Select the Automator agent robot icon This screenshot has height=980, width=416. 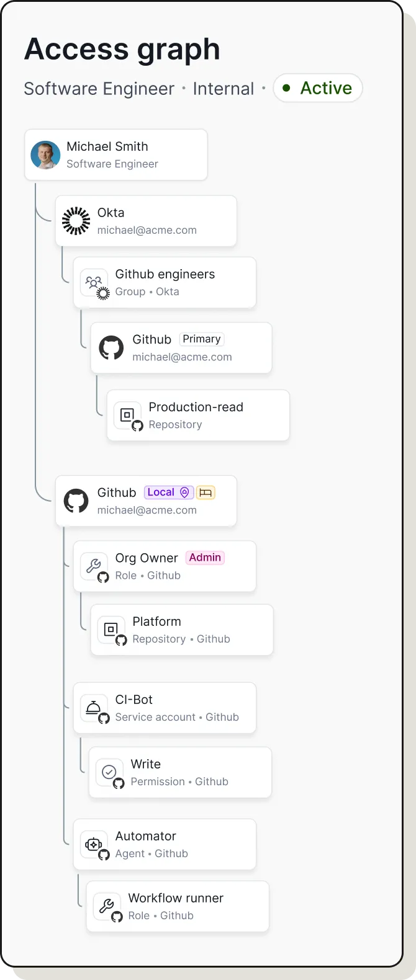click(94, 844)
